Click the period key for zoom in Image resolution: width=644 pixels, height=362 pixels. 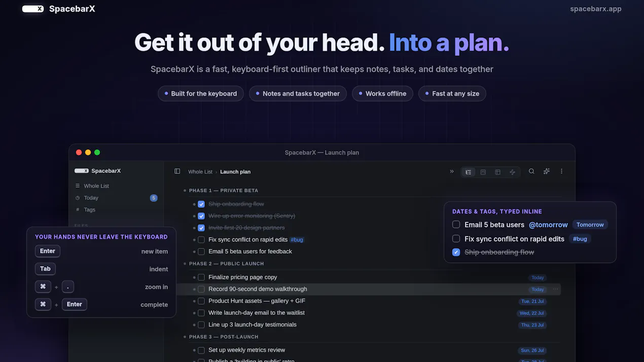point(68,287)
